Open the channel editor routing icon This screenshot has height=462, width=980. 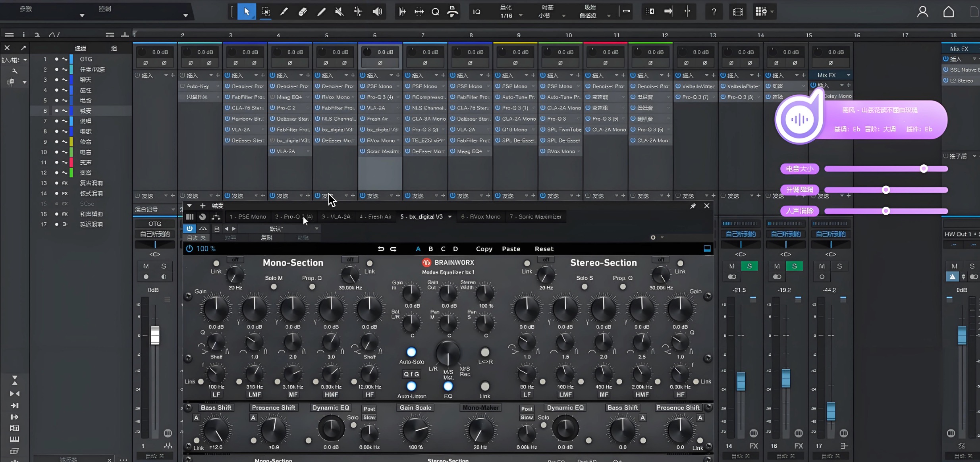click(216, 217)
